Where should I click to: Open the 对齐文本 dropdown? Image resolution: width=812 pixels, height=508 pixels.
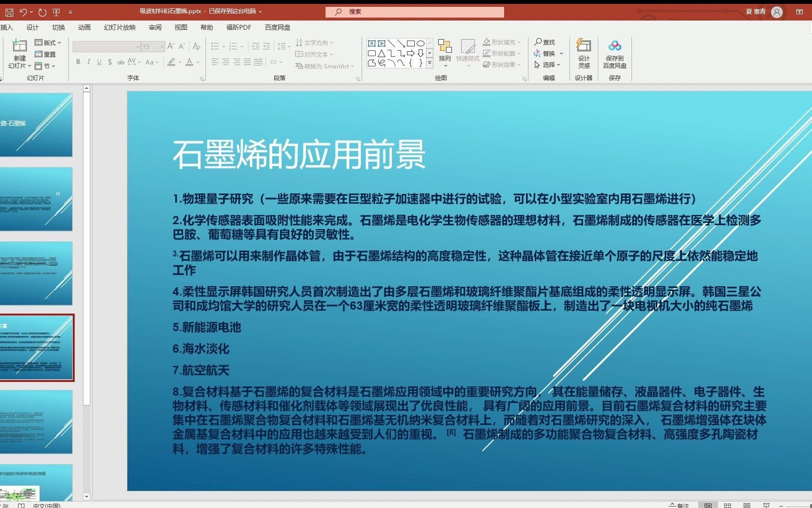314,54
